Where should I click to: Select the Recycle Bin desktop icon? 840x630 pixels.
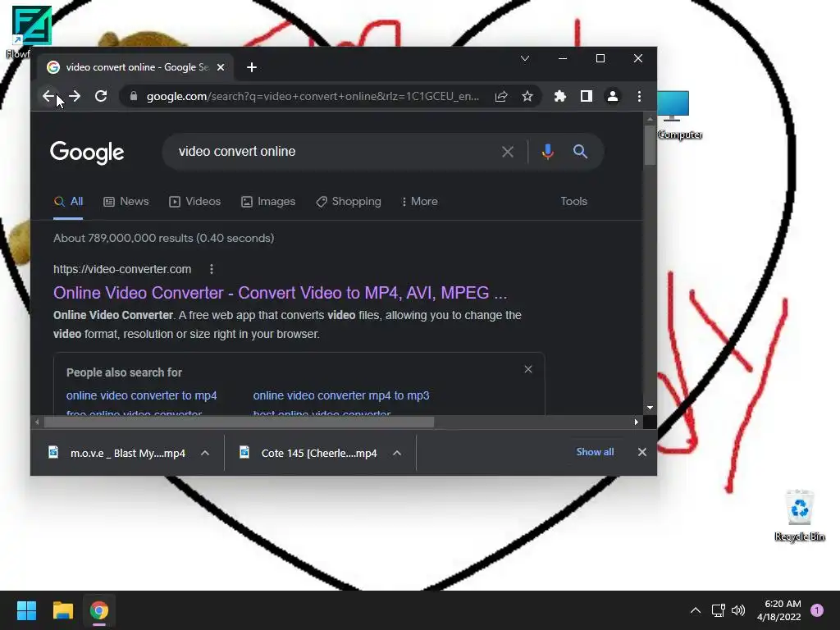point(800,515)
